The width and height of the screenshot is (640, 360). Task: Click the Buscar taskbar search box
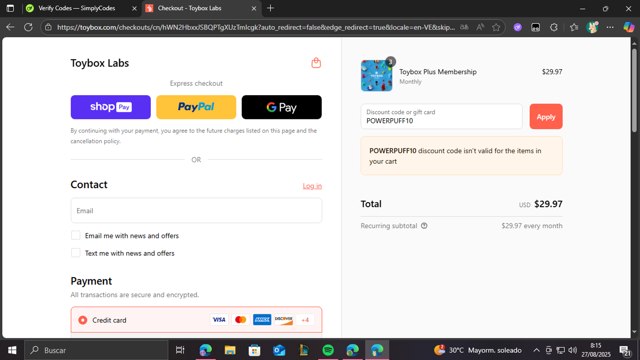(x=96, y=350)
